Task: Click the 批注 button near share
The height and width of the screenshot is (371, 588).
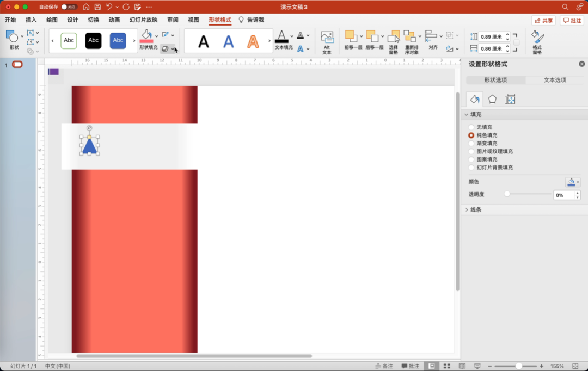Action: tap(572, 21)
